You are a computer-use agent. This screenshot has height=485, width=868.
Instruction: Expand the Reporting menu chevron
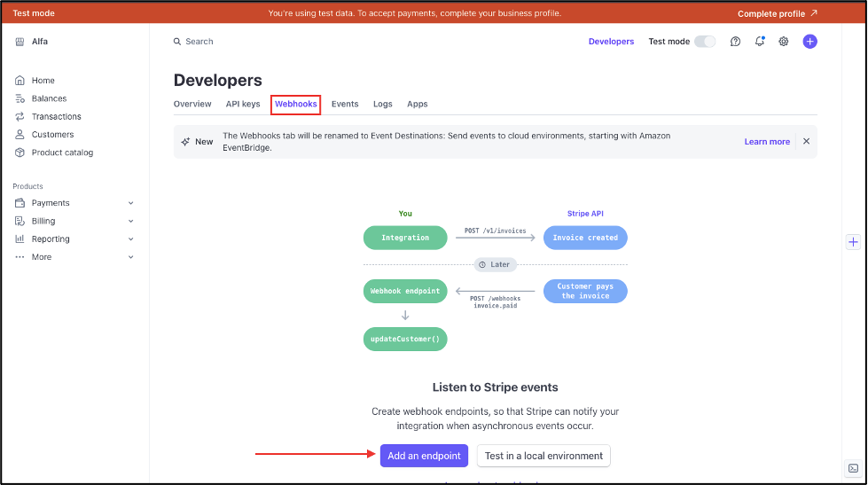click(130, 239)
